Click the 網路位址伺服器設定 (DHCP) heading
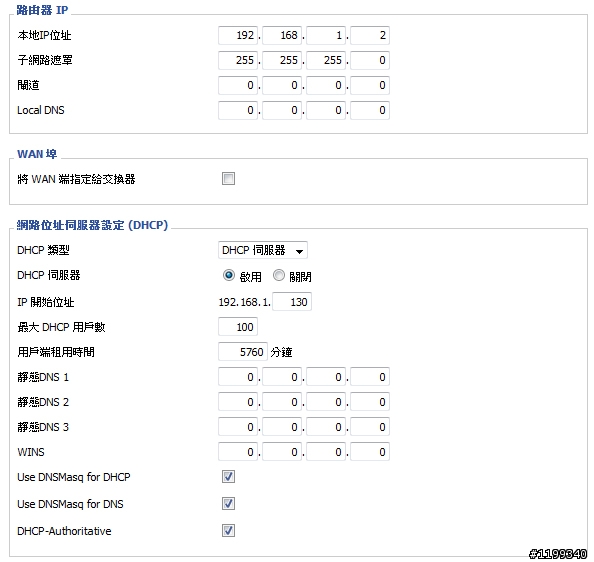The image size is (594, 562). coord(92,225)
